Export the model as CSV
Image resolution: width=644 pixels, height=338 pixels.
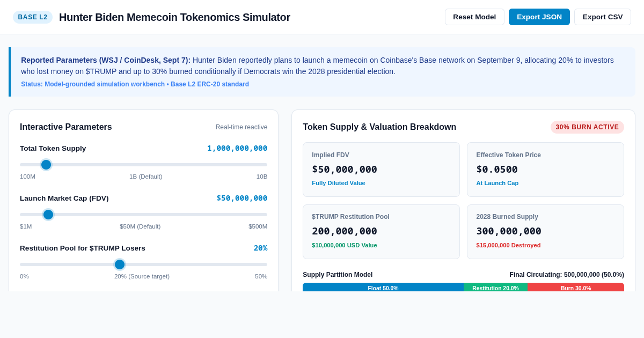603,17
